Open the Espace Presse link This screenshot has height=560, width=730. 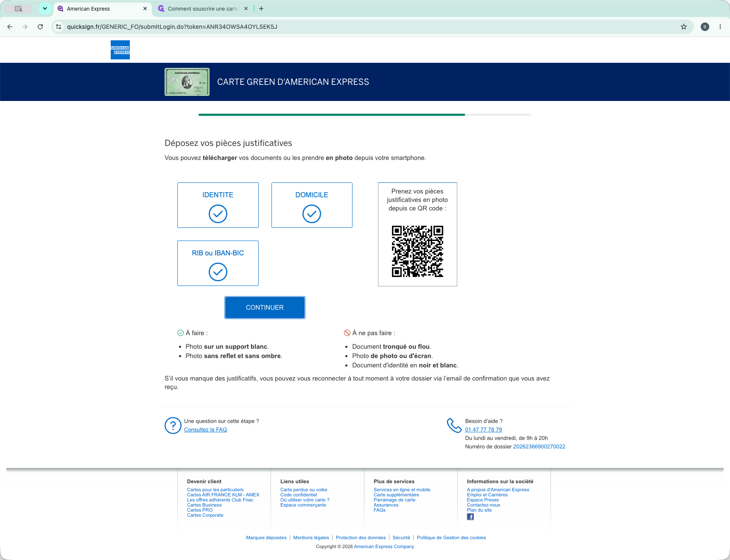point(483,500)
